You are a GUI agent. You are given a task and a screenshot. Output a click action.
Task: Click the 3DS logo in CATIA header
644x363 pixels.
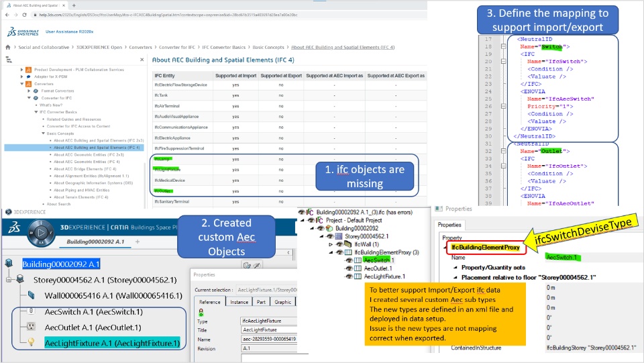click(14, 227)
